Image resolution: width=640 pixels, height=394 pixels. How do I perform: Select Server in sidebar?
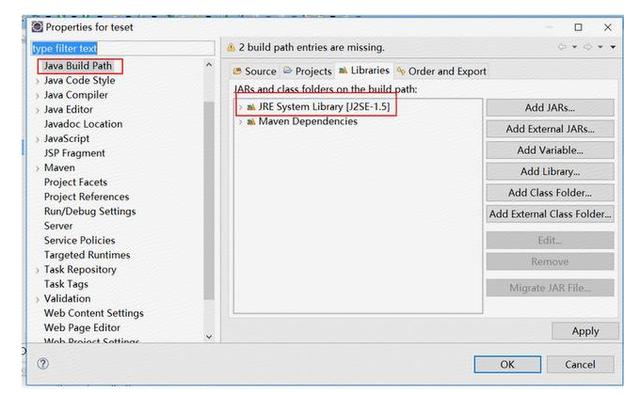pos(58,226)
